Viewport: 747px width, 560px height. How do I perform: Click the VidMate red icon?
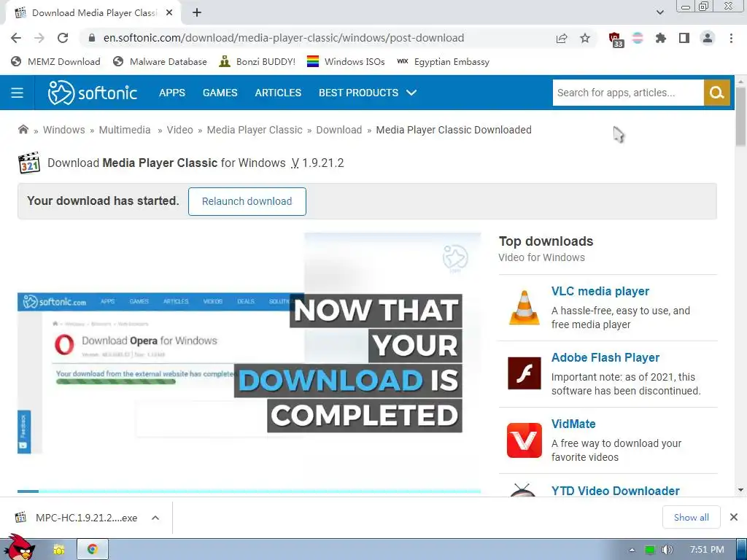coord(524,440)
